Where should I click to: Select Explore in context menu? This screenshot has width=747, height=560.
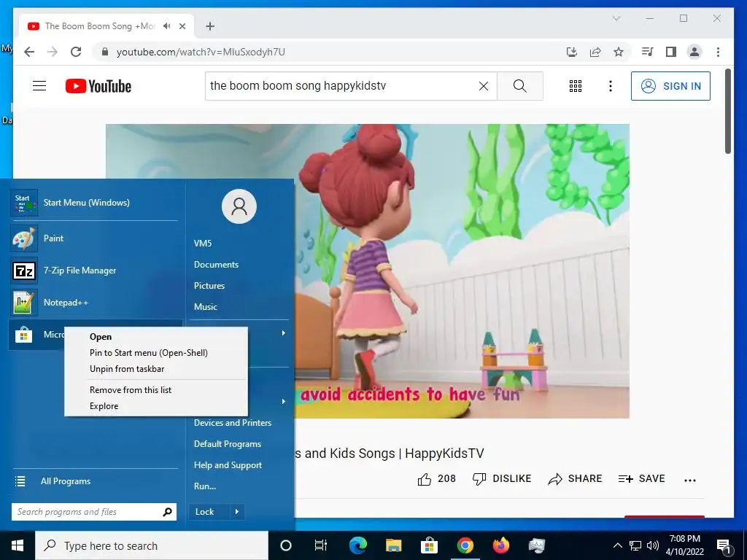point(156,406)
